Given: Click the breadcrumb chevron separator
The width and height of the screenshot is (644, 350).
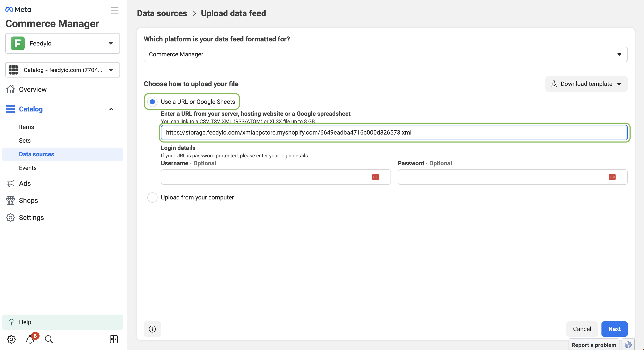Looking at the screenshot, I should [194, 13].
